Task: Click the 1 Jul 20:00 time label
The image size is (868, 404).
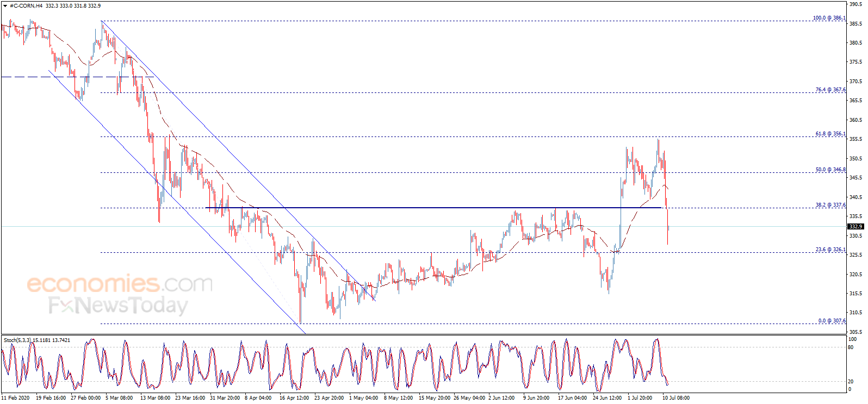Action: pyautogui.click(x=640, y=398)
